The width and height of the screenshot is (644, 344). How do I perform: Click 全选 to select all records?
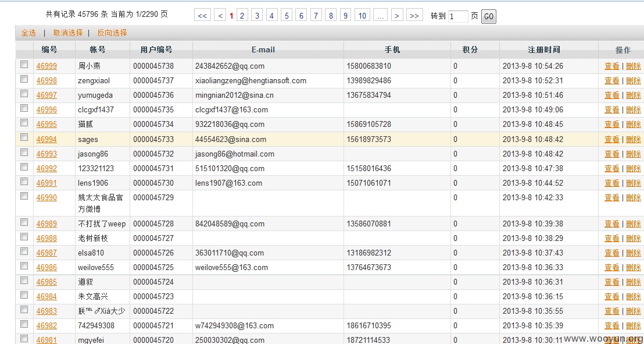(28, 33)
